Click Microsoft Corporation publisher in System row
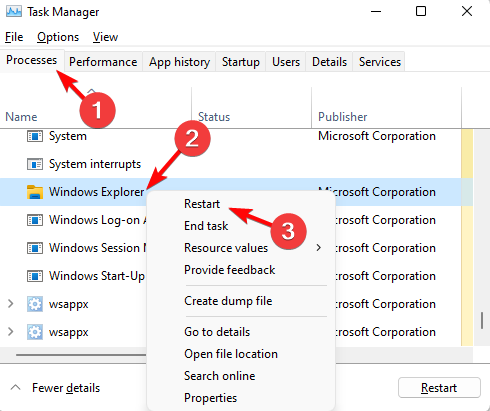The width and height of the screenshot is (490, 411). 377,136
